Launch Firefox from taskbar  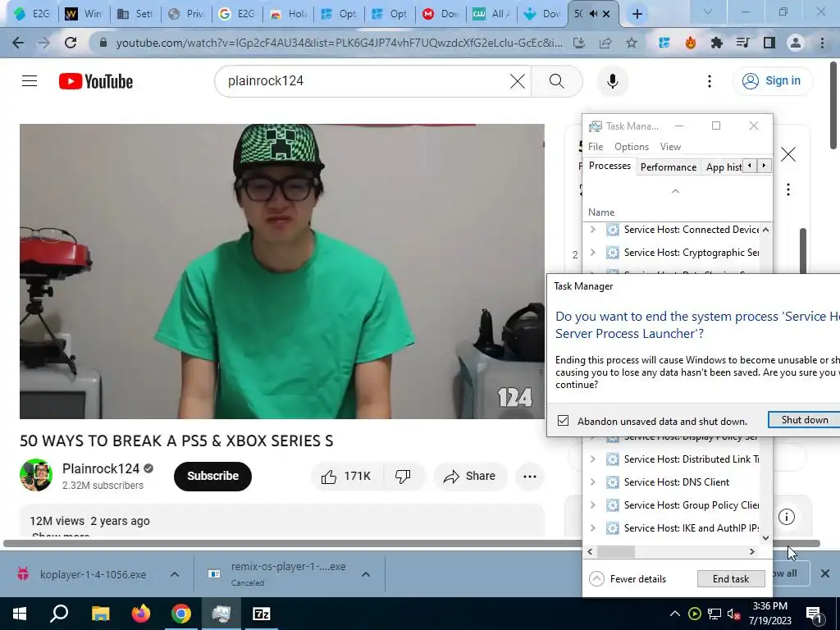[140, 614]
